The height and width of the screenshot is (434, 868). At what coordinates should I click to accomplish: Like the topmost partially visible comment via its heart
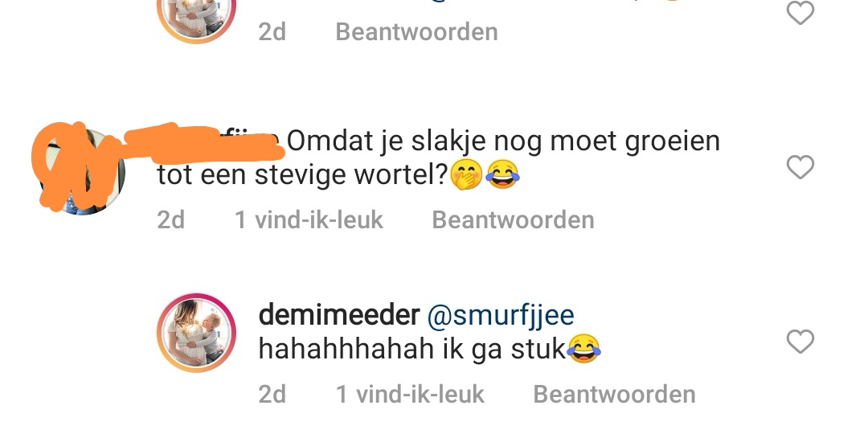(800, 12)
